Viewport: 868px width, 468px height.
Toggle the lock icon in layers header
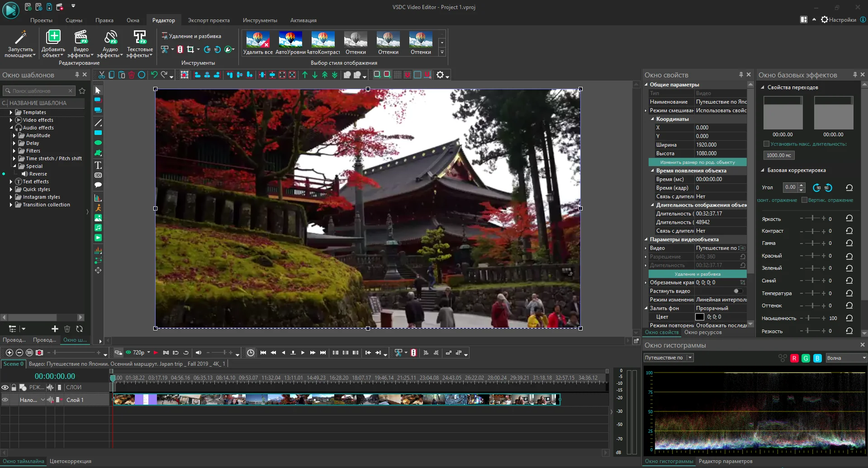pyautogui.click(x=14, y=387)
